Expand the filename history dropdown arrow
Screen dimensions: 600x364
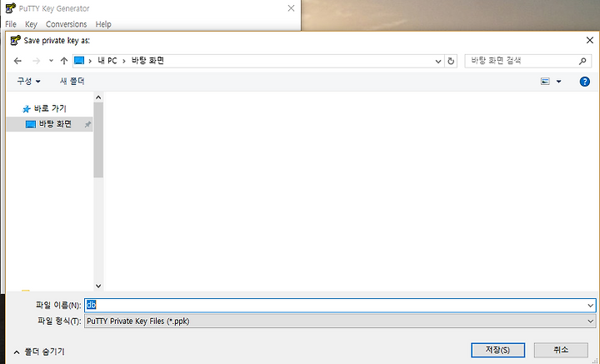point(591,305)
